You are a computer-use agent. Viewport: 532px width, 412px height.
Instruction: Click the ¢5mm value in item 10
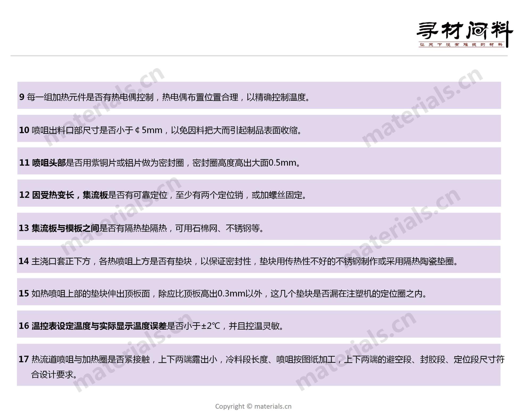click(148, 130)
